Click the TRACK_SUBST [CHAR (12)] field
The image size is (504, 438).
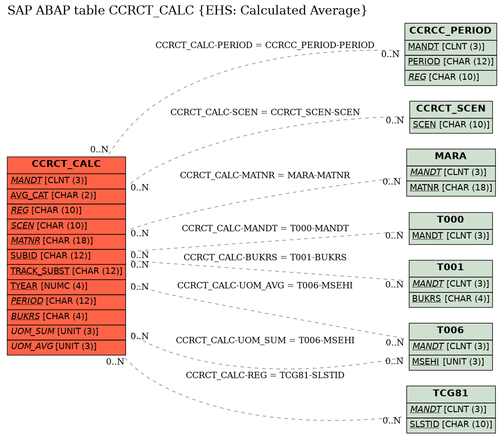tap(66, 272)
